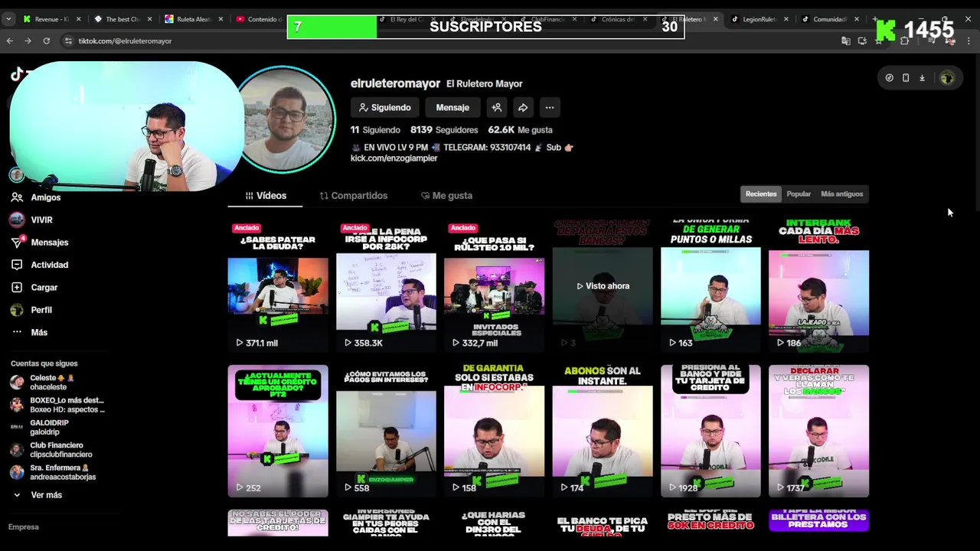Click the browser forward arrow
This screenshot has width=980, height=551.
coord(28,41)
